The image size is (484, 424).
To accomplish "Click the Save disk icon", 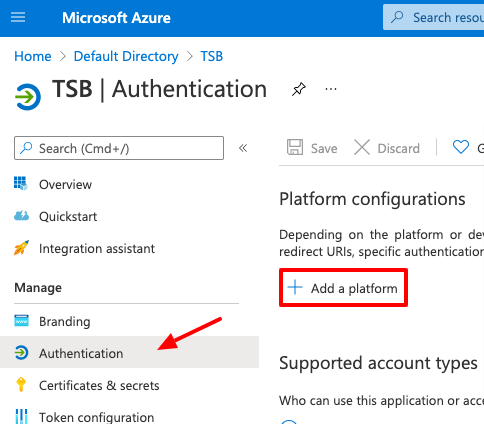I will (295, 147).
